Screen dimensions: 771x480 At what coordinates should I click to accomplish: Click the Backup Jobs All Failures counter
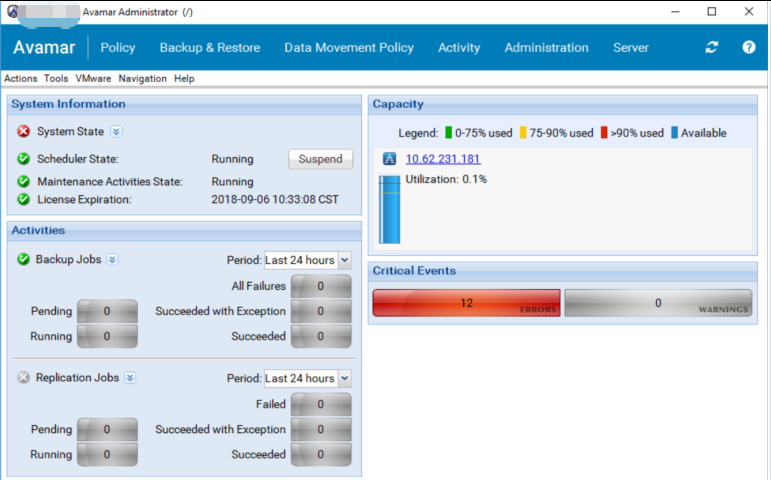point(321,286)
